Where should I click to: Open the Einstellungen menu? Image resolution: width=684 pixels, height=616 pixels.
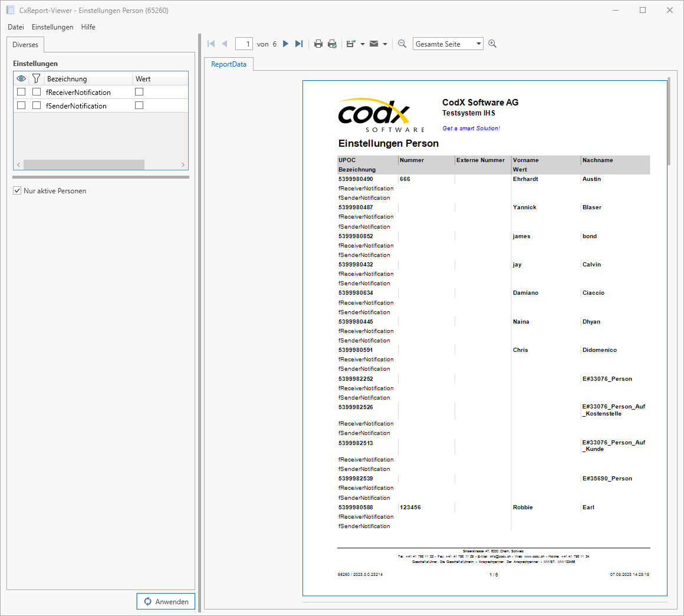pyautogui.click(x=52, y=27)
